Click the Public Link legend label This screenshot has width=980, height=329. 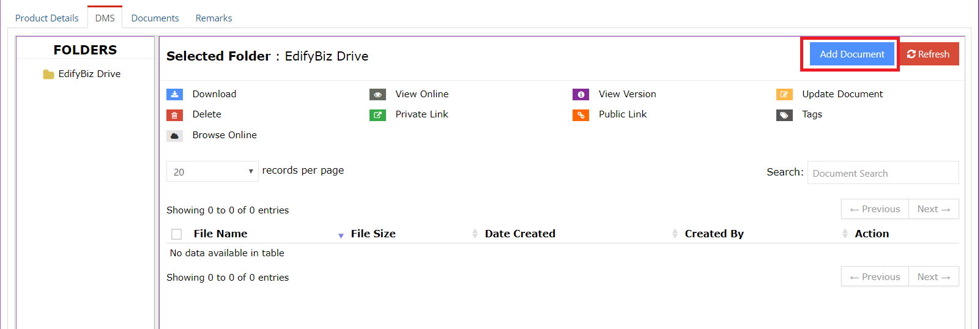[x=623, y=114]
